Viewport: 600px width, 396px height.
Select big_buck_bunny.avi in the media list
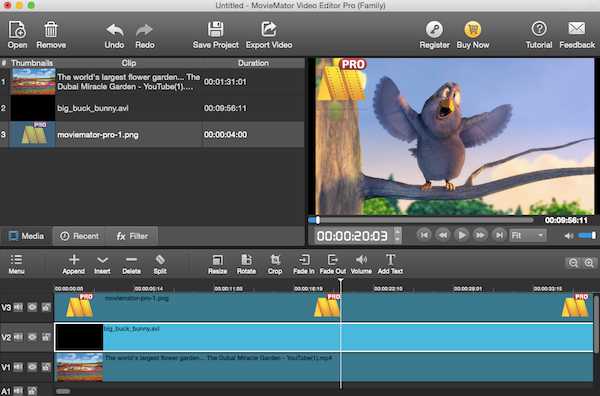tap(152, 108)
